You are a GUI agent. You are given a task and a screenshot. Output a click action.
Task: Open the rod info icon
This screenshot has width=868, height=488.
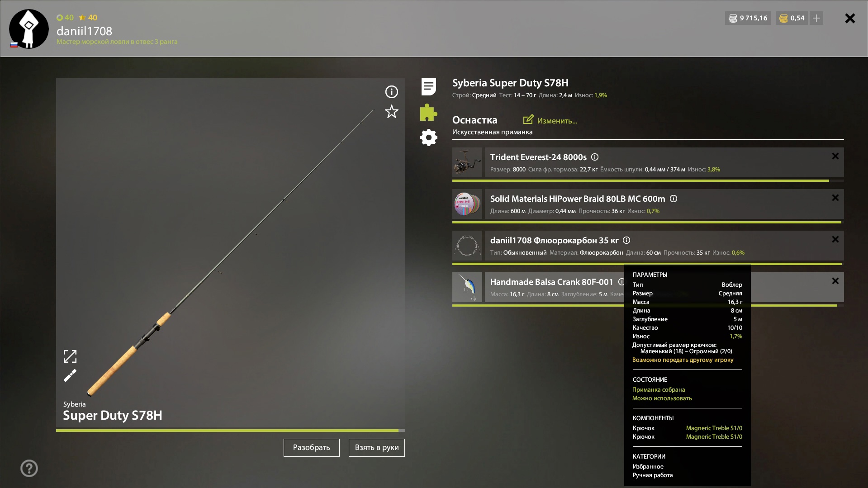(391, 92)
